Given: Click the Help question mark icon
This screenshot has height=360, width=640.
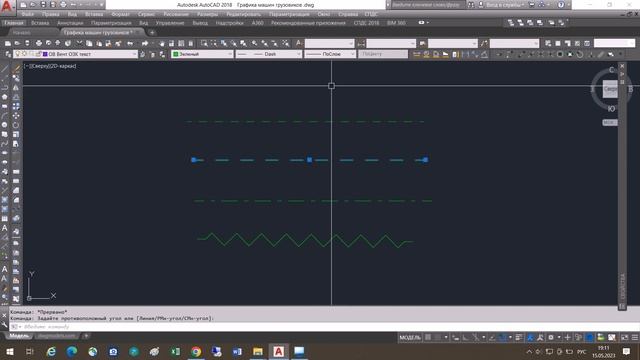Looking at the screenshot, I should point(561,5).
